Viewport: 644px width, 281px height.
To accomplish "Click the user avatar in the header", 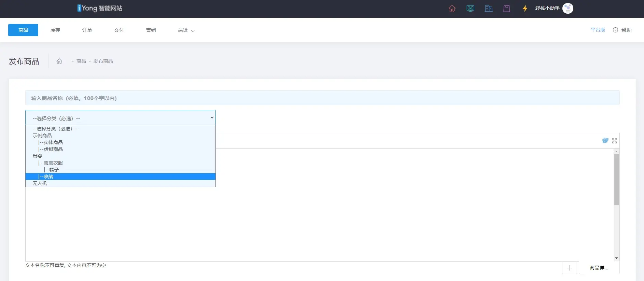I will pos(568,9).
